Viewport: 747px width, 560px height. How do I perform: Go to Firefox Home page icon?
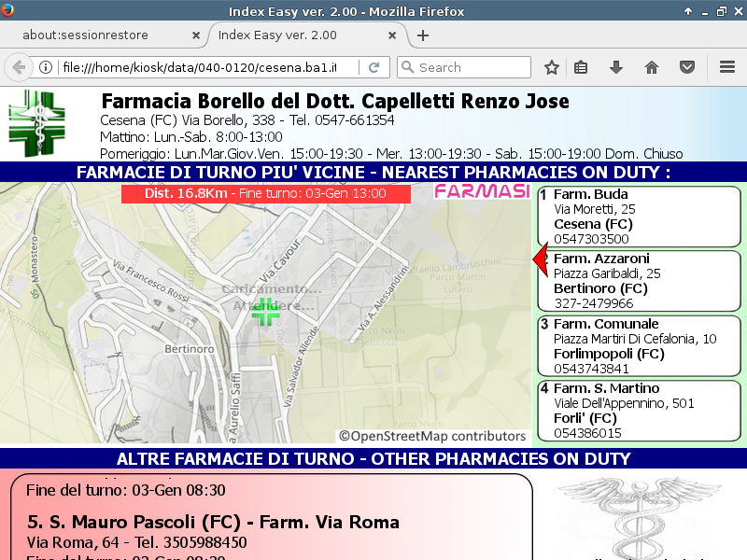(652, 67)
